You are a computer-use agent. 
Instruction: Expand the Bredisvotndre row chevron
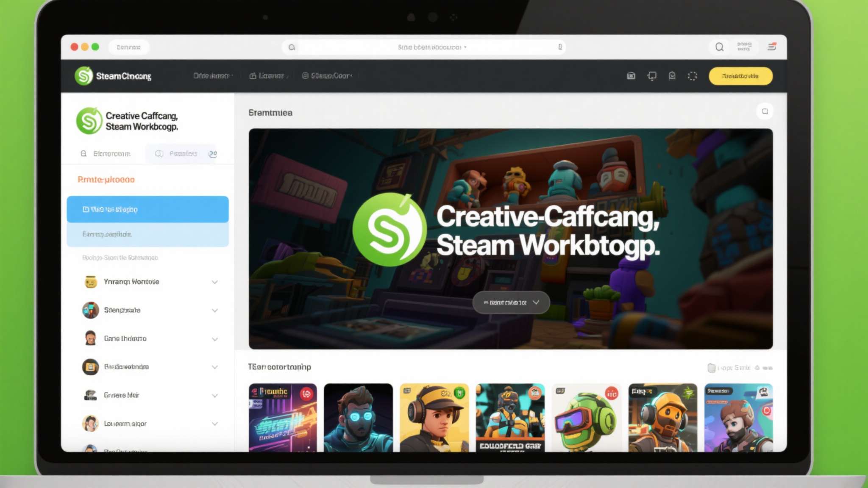(x=215, y=367)
